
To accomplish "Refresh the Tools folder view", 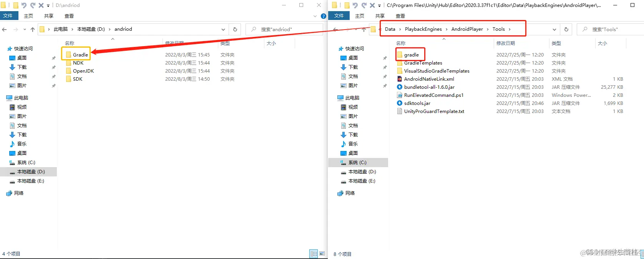I will [x=566, y=29].
